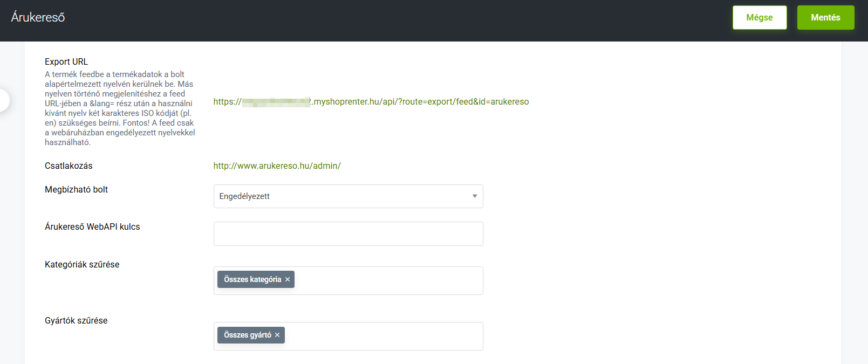Click the Árukereső WebAPI kulcs label

tap(92, 226)
